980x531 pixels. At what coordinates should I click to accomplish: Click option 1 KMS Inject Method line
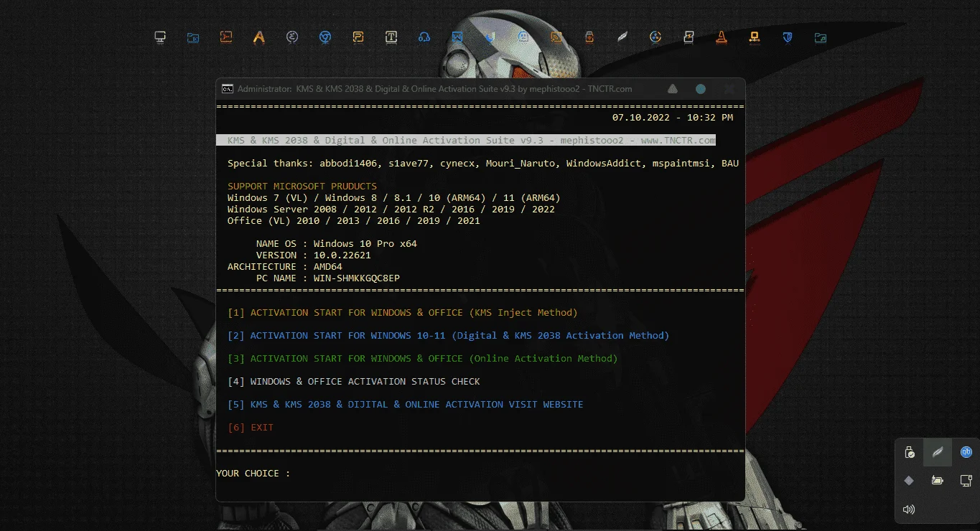click(403, 313)
